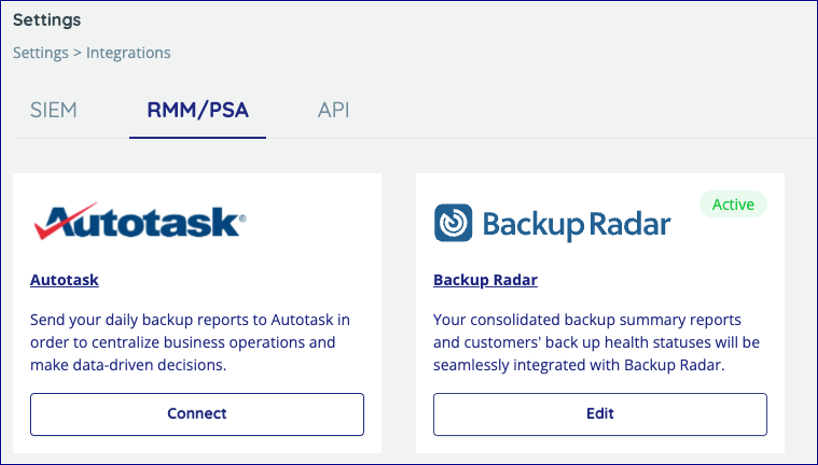Click the Backup Radar logo icon

(x=453, y=223)
